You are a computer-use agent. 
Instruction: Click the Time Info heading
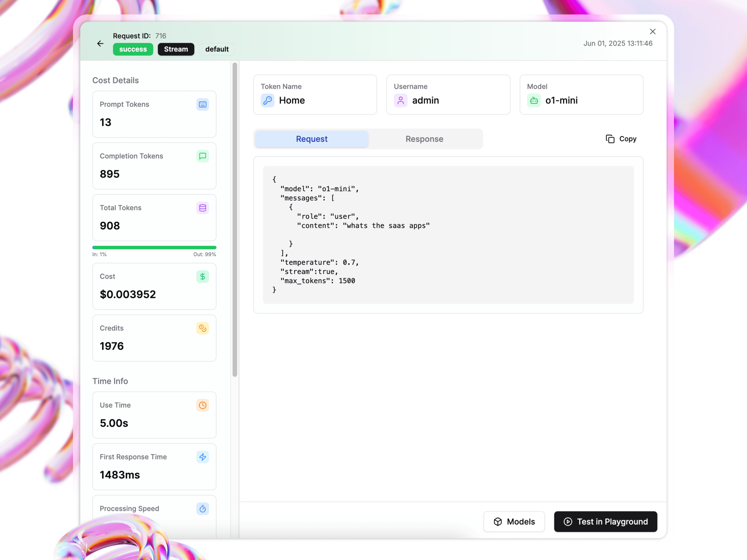click(110, 381)
